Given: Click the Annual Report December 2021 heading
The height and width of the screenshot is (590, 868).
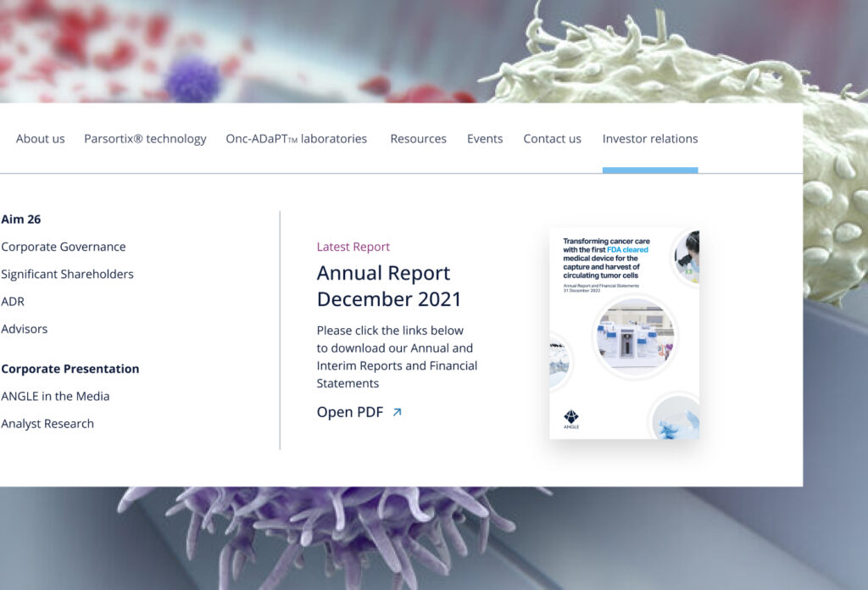Looking at the screenshot, I should click(x=388, y=287).
